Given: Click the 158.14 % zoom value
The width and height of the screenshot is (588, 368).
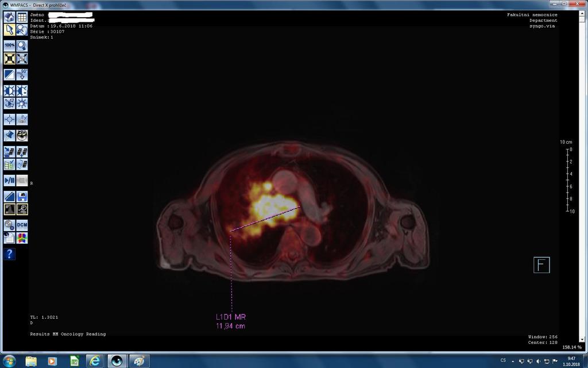Looking at the screenshot, I should 572,347.
